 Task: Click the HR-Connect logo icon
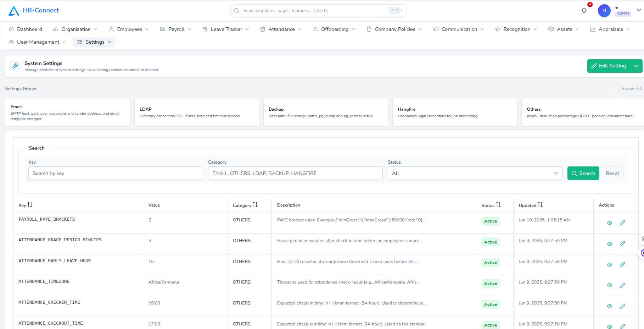[x=14, y=11]
